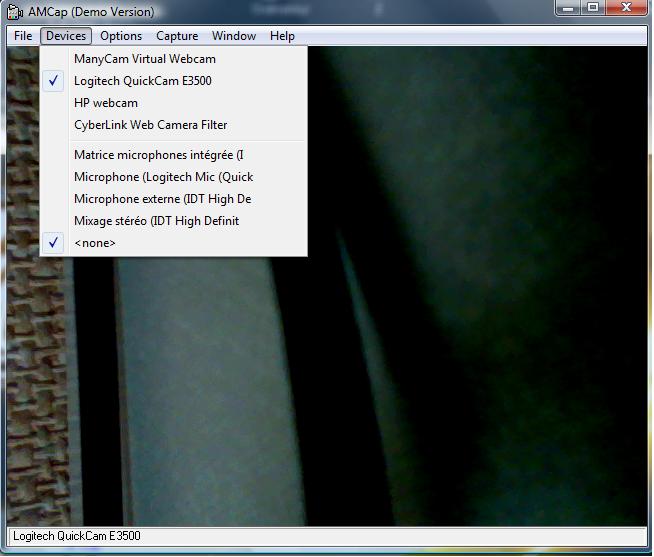
Task: Open the Window menu
Action: pyautogui.click(x=234, y=36)
